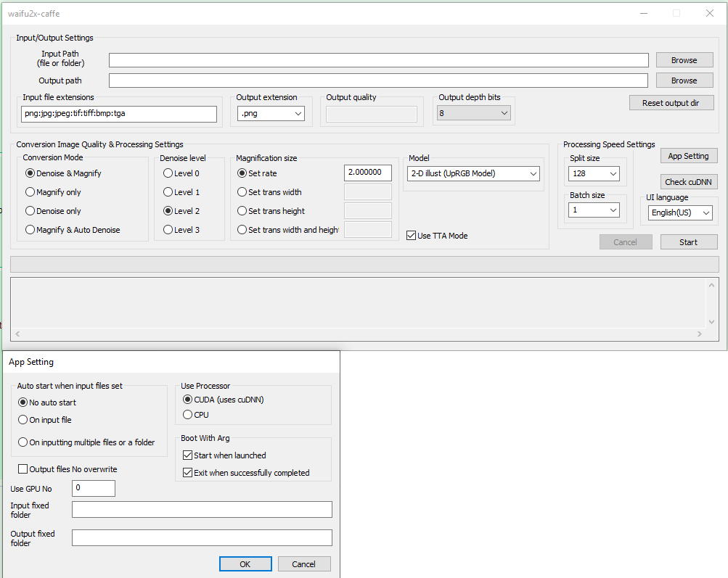
Task: Click Cancel in App Setting dialog
Action: click(x=304, y=564)
